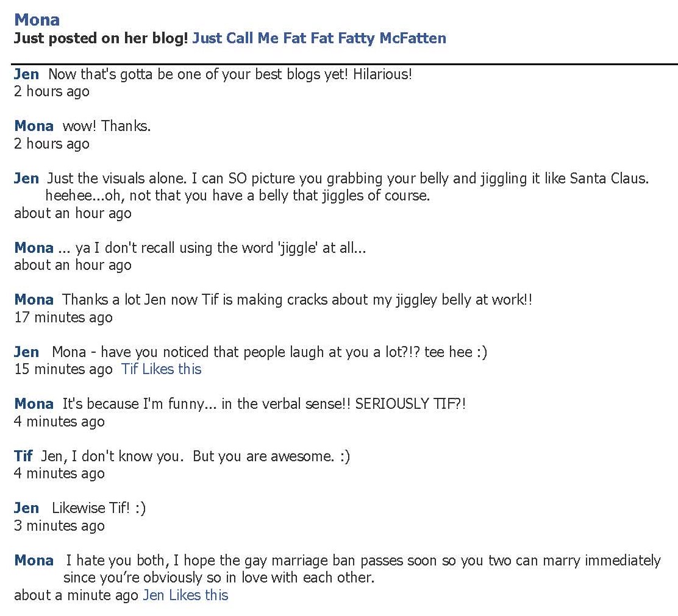Click Mona's name beside 'wow! Thanks.'

pyautogui.click(x=34, y=126)
